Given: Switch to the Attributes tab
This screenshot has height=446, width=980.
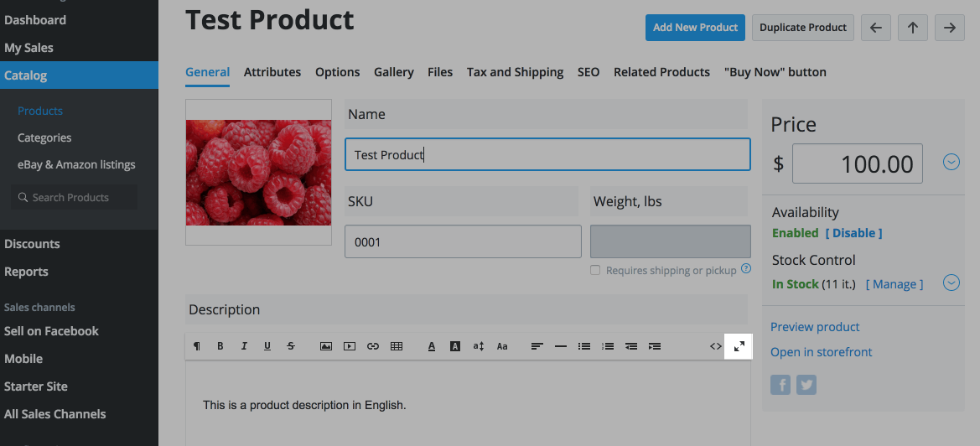Looking at the screenshot, I should point(272,72).
